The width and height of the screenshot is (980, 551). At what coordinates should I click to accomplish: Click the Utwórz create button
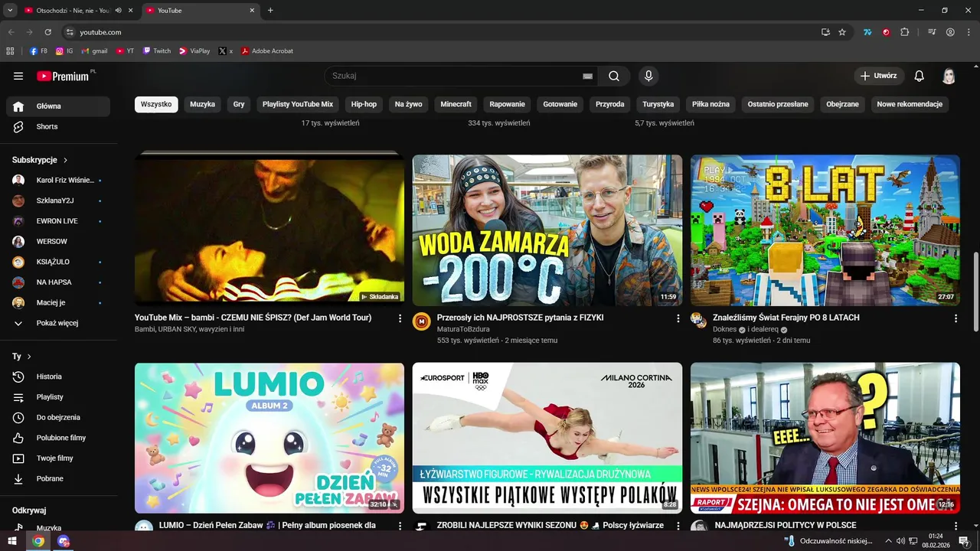(879, 76)
